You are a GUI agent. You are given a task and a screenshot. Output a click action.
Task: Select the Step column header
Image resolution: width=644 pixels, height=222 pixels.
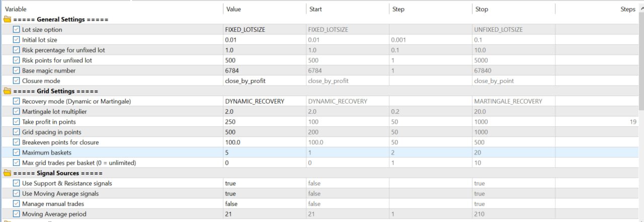click(430, 9)
